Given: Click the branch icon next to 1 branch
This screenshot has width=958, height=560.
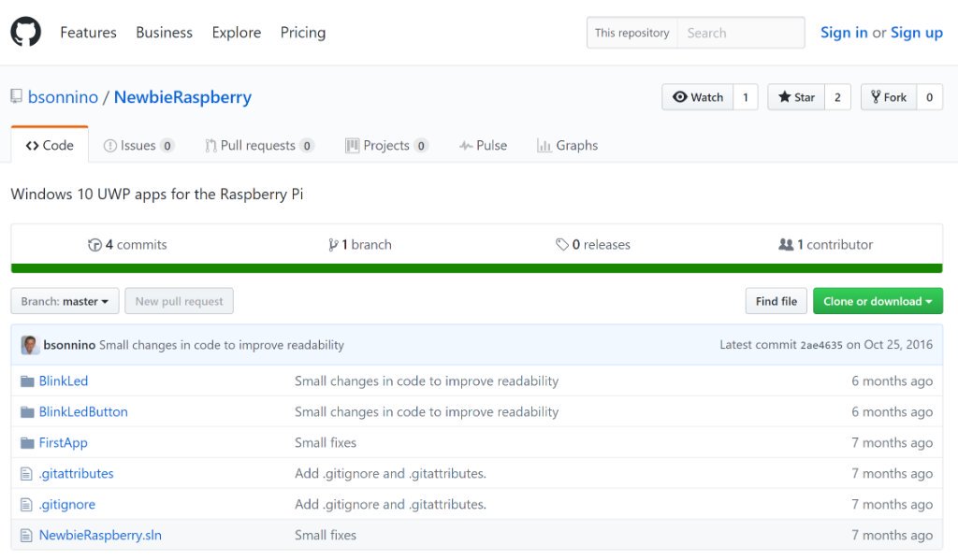Looking at the screenshot, I should 333,245.
